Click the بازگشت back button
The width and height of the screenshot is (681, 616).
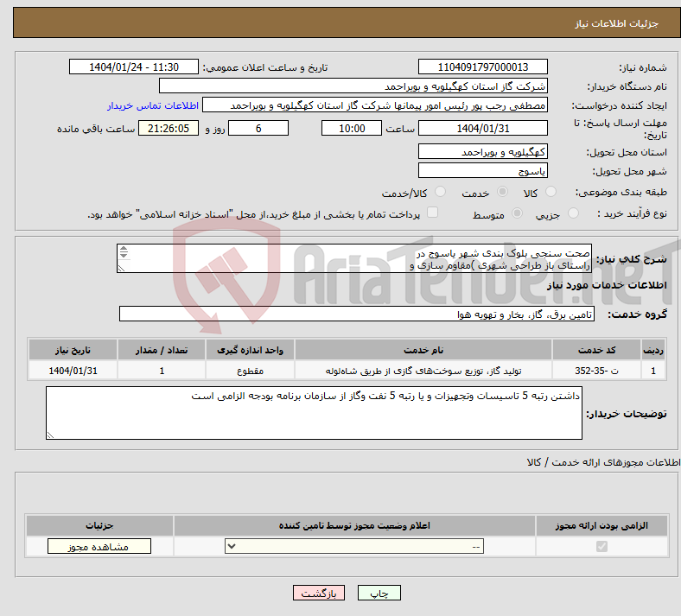(x=319, y=593)
